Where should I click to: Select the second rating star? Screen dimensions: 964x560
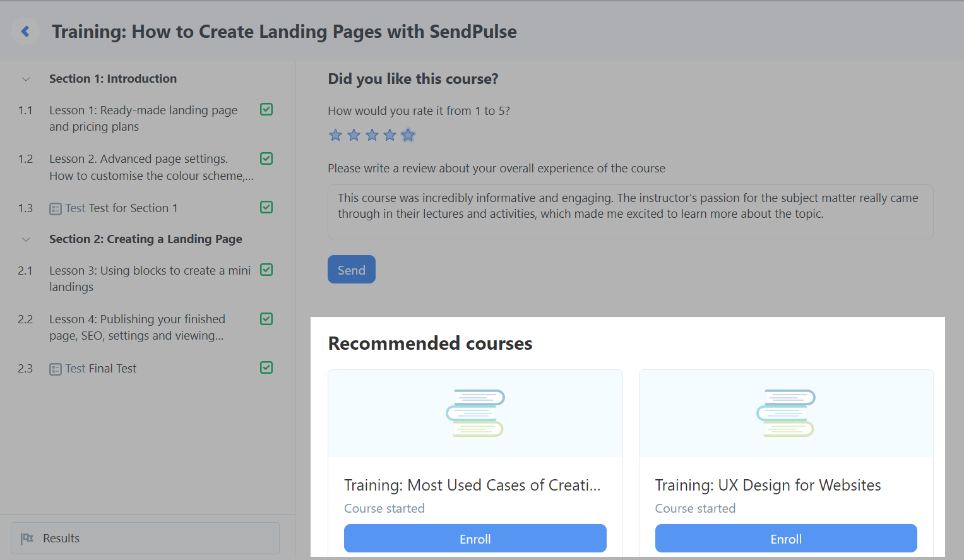354,135
